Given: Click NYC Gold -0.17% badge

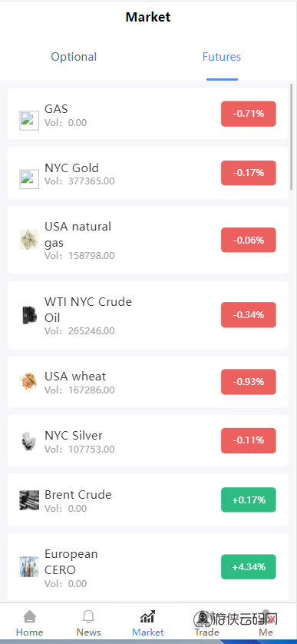Looking at the screenshot, I should click(249, 173).
